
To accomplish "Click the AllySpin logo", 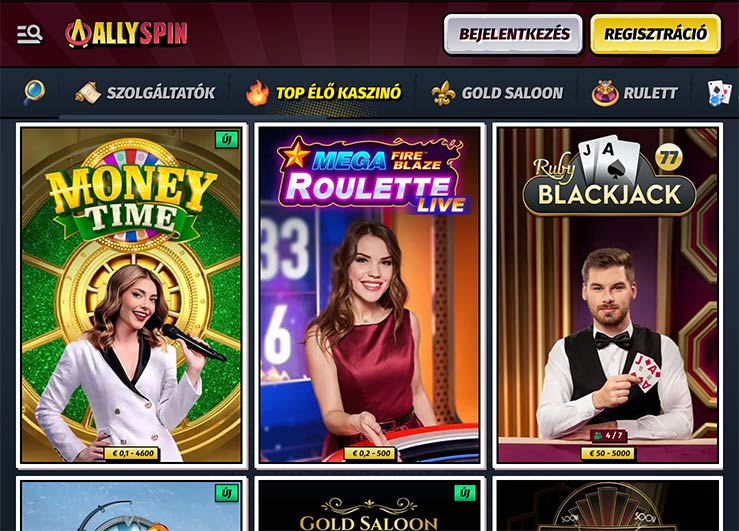I will 126,33.
